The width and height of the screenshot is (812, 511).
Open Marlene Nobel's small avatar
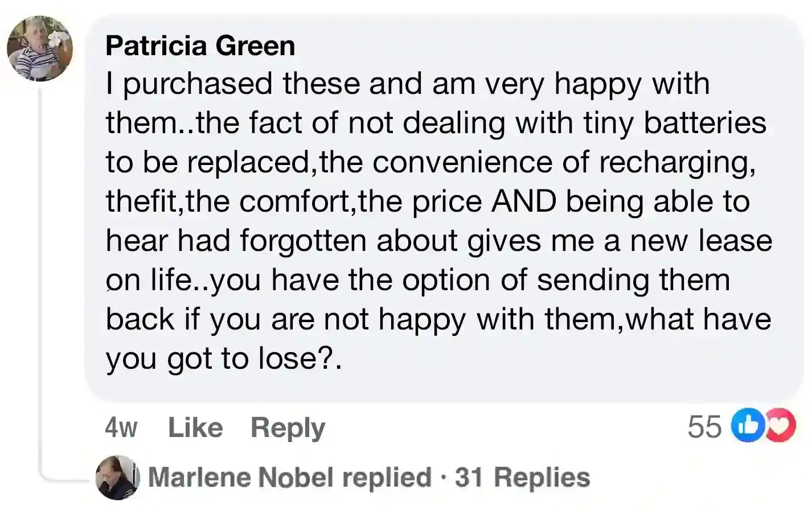[118, 477]
